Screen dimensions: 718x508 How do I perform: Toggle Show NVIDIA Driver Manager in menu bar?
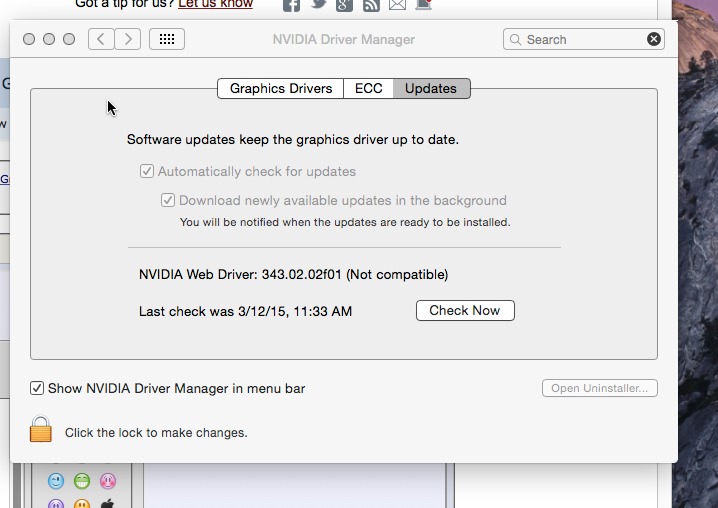tap(37, 388)
